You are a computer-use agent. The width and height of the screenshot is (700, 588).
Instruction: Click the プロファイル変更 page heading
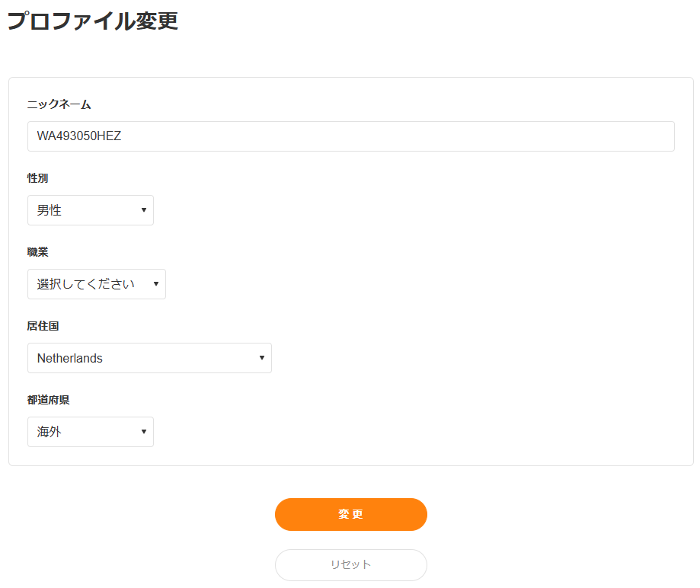(92, 21)
